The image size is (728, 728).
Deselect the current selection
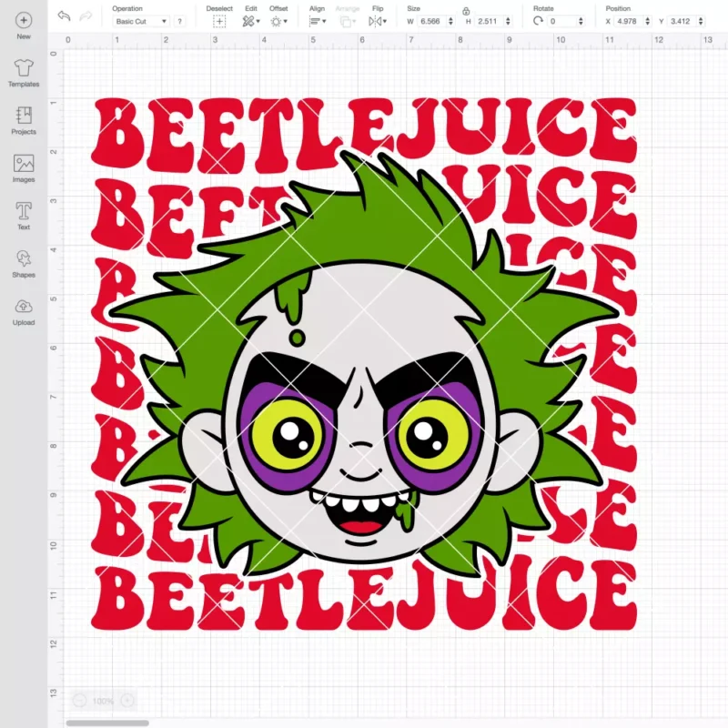(x=219, y=21)
